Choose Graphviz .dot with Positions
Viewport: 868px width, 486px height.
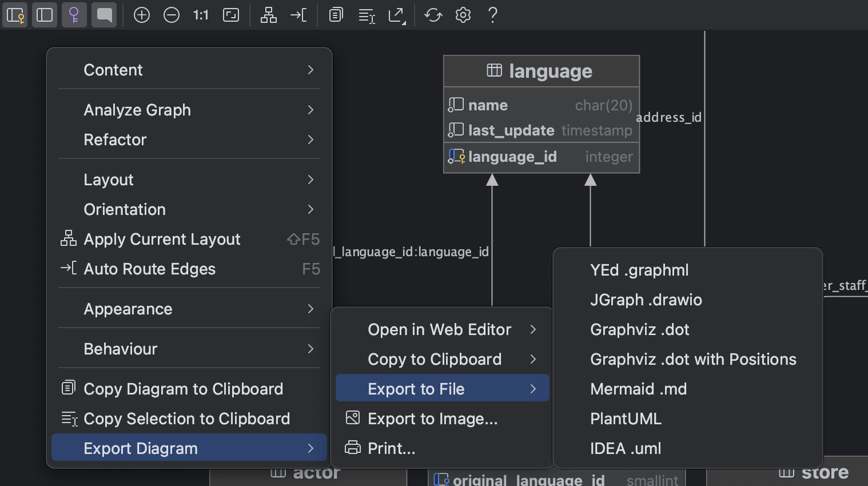pyautogui.click(x=693, y=359)
